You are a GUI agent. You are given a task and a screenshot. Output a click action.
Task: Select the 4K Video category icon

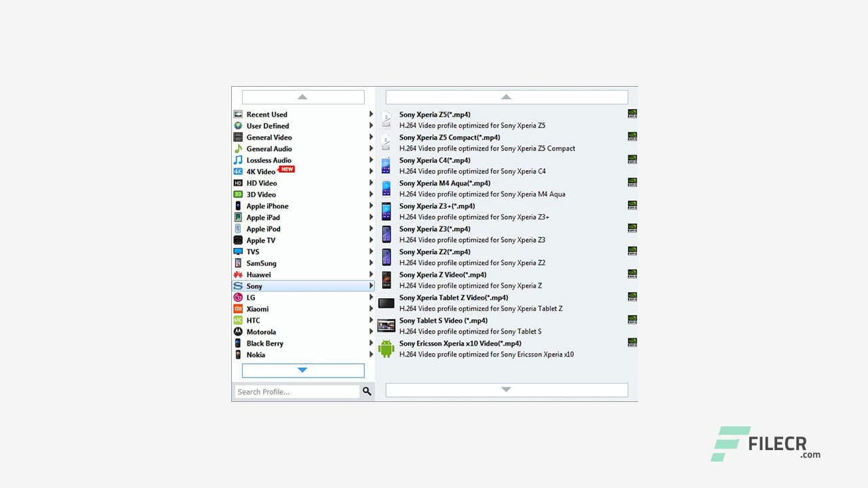click(239, 171)
